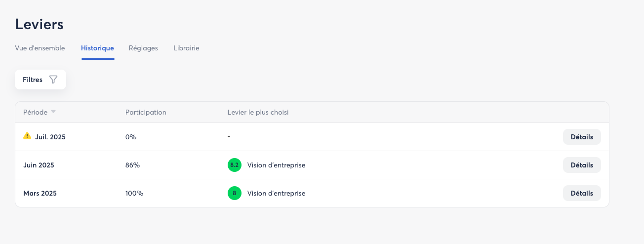Select the Historique tab
This screenshot has height=244, width=644.
click(97, 48)
